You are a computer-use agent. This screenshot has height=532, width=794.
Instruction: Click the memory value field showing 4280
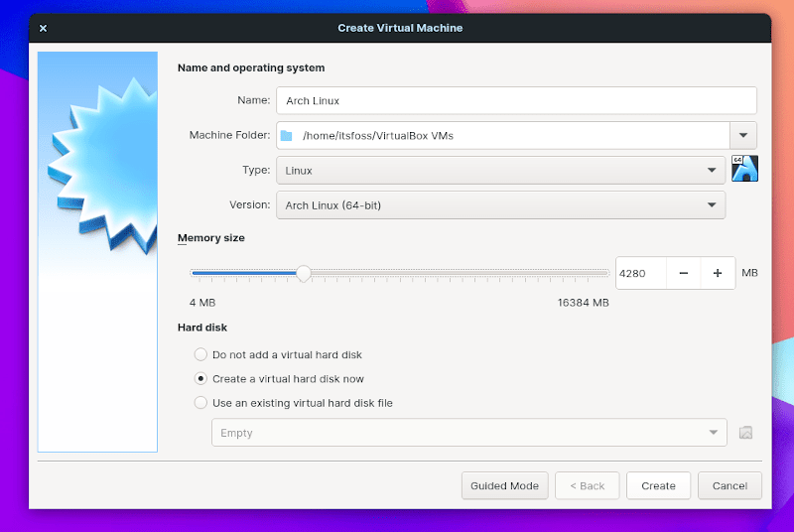click(639, 273)
